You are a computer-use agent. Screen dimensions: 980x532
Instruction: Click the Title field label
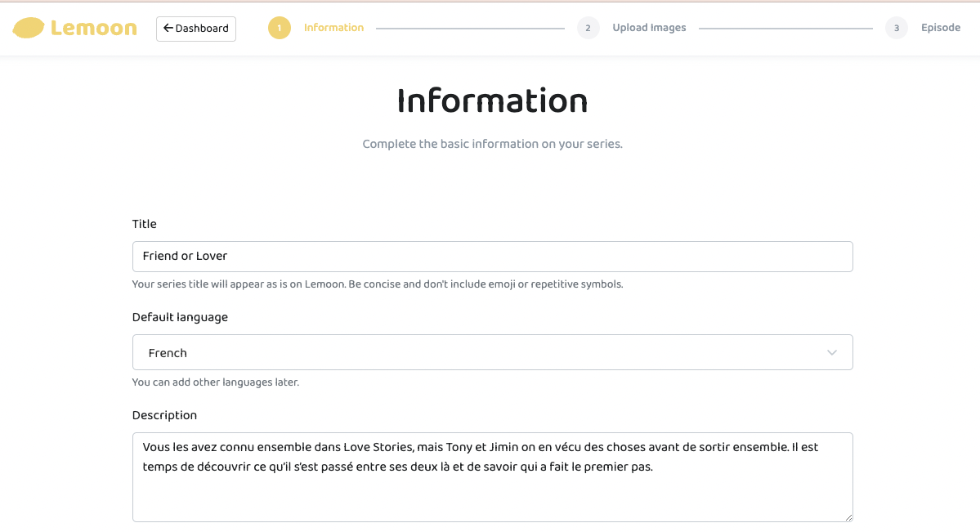click(145, 224)
